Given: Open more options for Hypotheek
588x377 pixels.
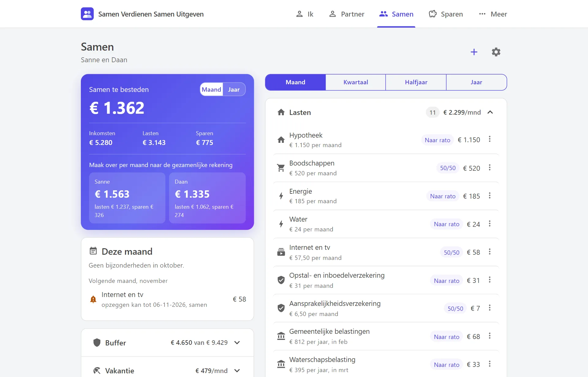Looking at the screenshot, I should [490, 139].
